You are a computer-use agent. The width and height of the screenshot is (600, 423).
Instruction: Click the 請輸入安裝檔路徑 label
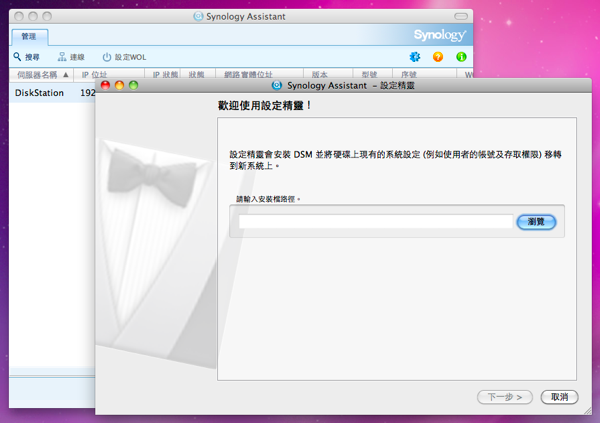coord(268,199)
